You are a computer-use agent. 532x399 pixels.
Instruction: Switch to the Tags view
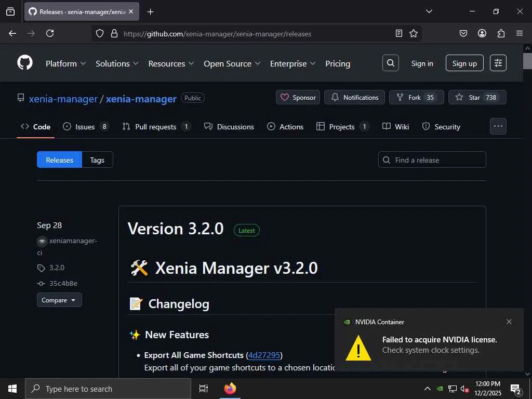97,160
